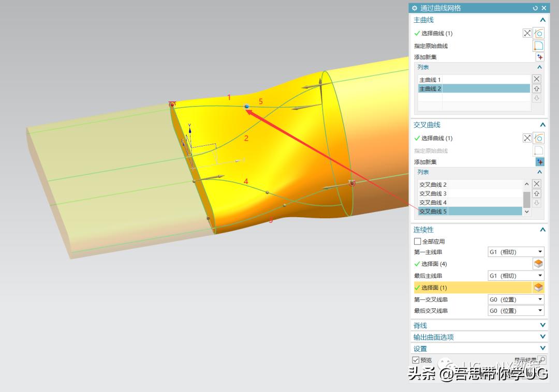This screenshot has width=559, height=392.
Task: Click the curve selection icon in 主曲线 section
Action: (x=539, y=33)
